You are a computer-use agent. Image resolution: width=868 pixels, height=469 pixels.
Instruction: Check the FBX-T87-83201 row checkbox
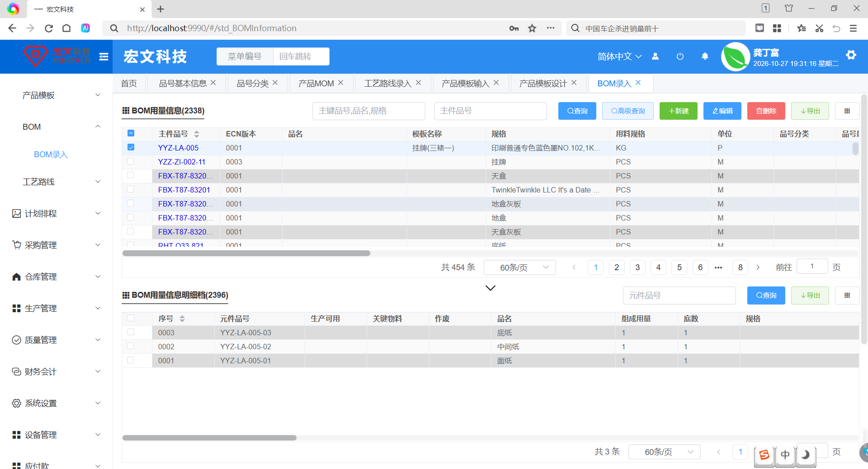point(131,189)
